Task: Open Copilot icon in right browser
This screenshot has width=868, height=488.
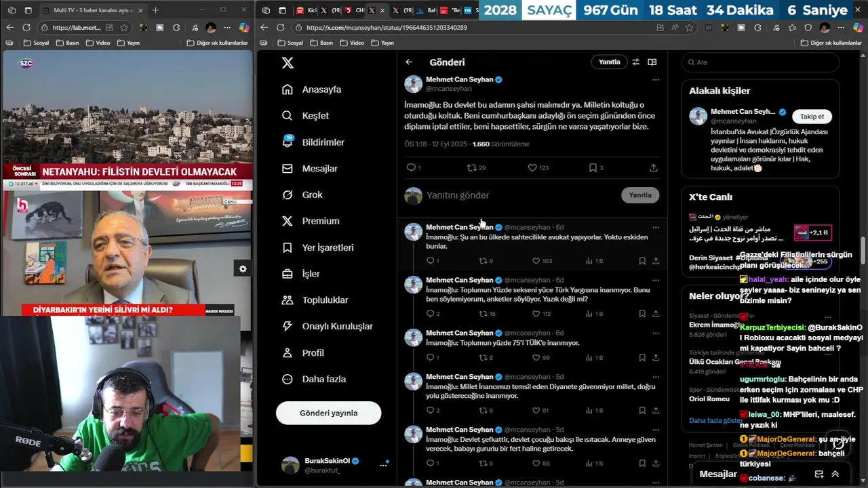Action: tap(858, 28)
